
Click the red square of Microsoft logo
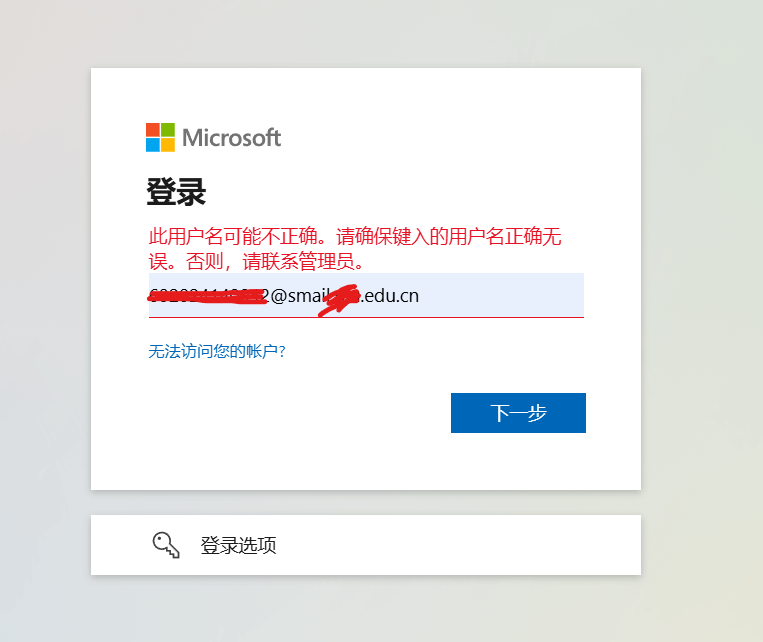pos(153,130)
